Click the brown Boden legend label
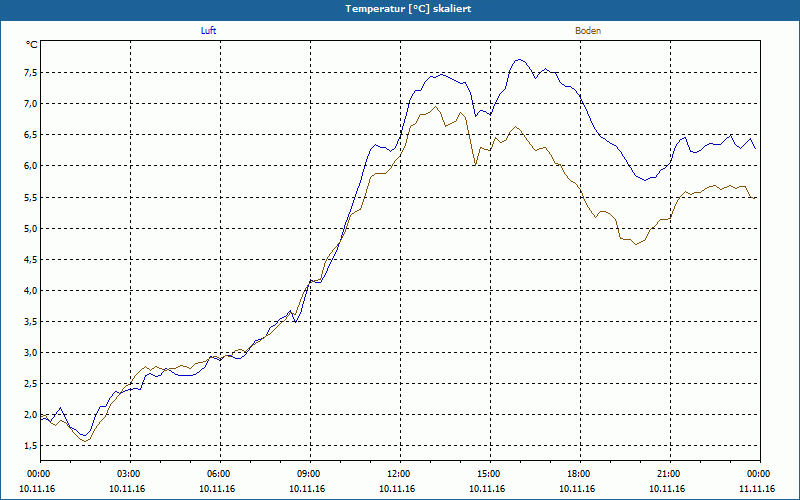The image size is (800, 500). (x=588, y=31)
